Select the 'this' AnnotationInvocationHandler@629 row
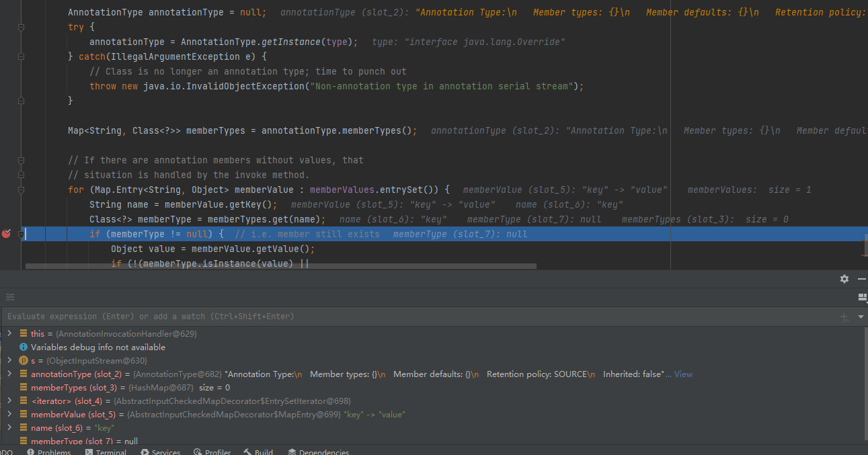 (434, 333)
